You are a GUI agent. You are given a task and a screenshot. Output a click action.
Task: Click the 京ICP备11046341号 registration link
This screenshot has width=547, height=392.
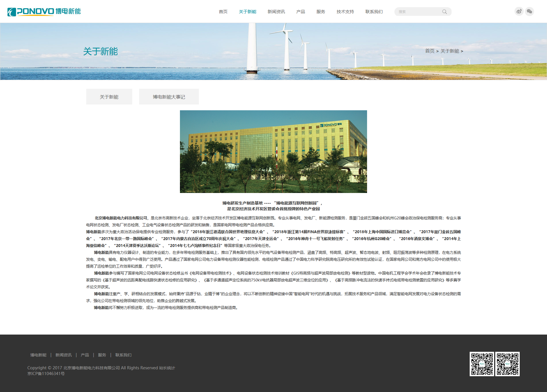[x=46, y=374]
